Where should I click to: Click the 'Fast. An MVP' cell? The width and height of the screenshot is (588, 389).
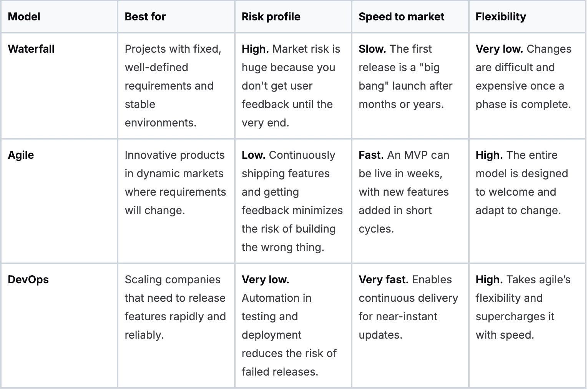[x=404, y=192]
